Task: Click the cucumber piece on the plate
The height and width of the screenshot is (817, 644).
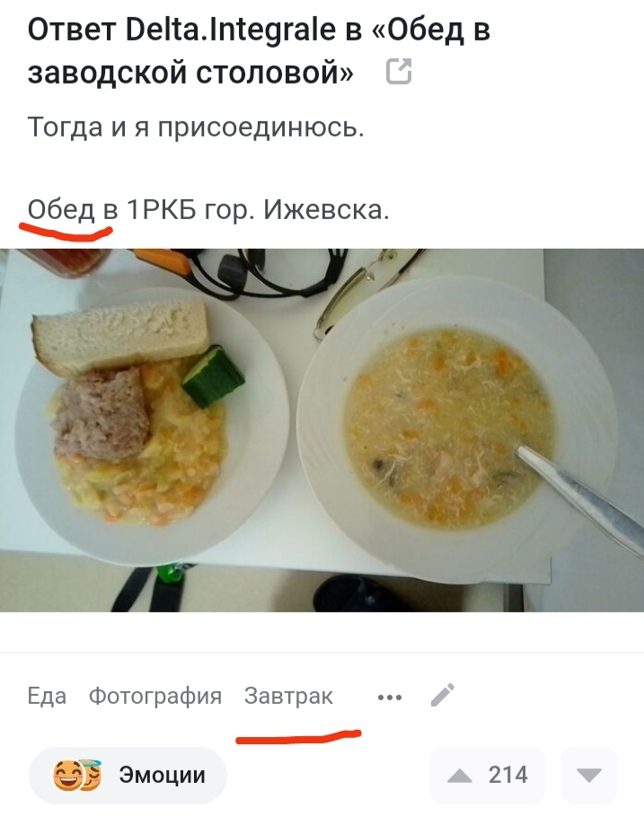Action: (213, 376)
